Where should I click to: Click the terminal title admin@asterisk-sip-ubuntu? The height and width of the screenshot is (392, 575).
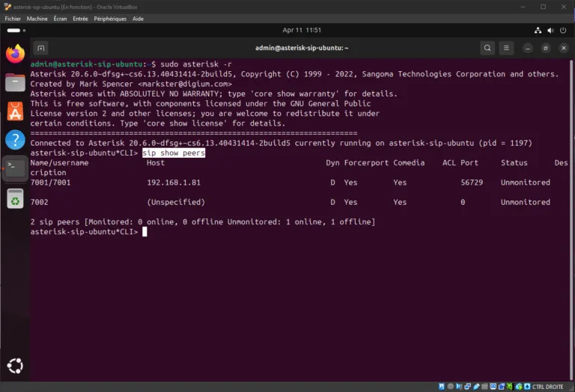302,48
